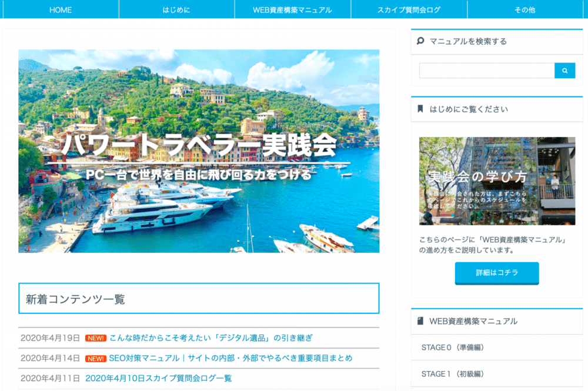Expand the その他 navigation menu
Screen dimensions: 588x391
coord(525,9)
